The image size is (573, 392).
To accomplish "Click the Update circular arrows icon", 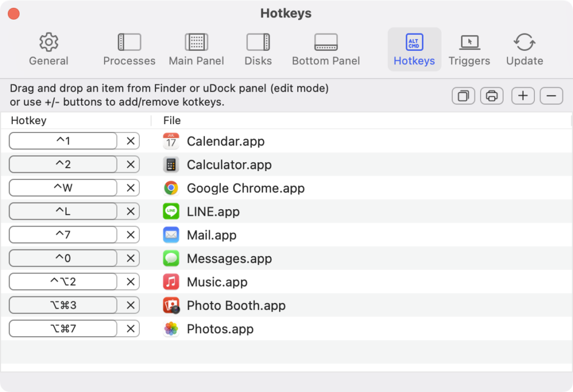I will [524, 42].
